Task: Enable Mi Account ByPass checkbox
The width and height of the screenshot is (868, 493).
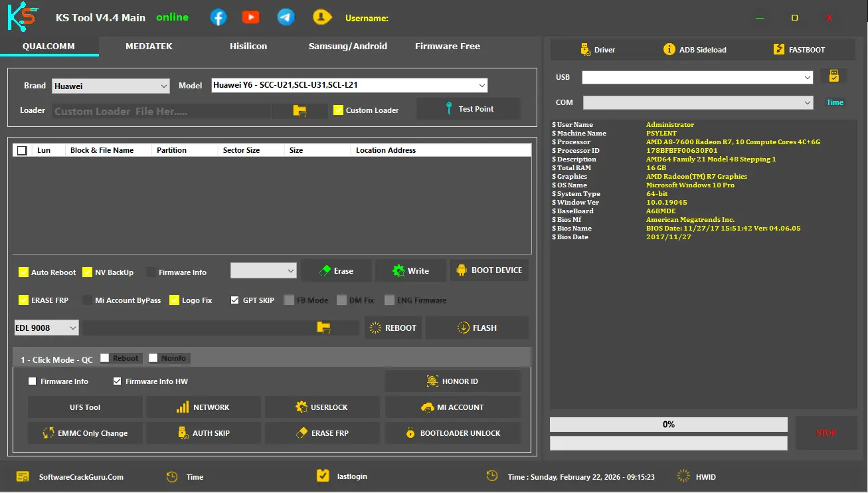Action: pos(87,300)
